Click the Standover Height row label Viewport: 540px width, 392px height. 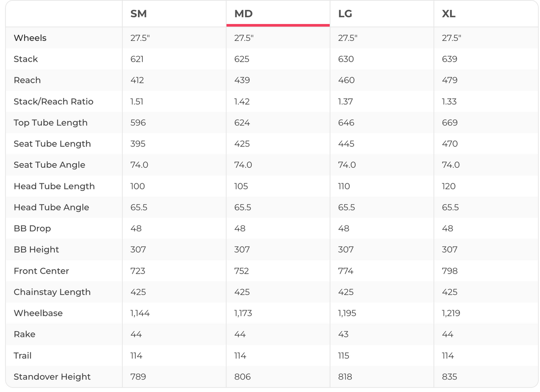pyautogui.click(x=52, y=377)
